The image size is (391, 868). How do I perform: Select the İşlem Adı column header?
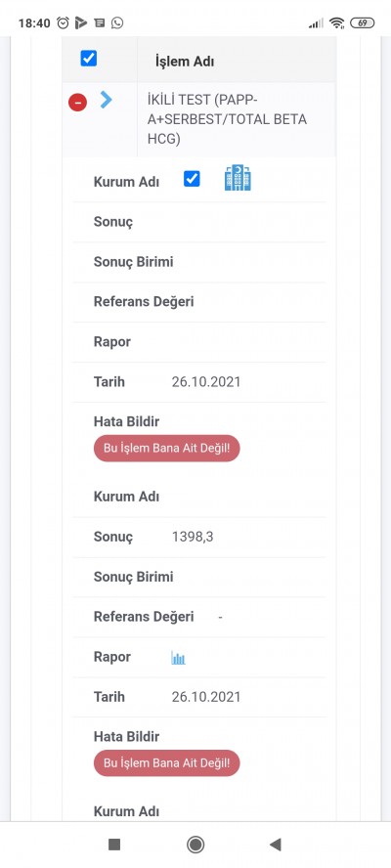[185, 62]
